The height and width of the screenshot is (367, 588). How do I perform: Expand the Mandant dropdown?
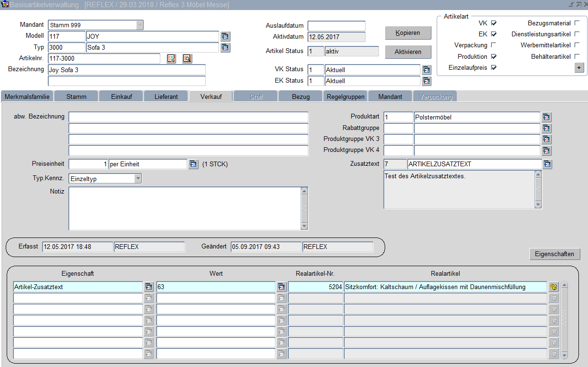(x=139, y=25)
